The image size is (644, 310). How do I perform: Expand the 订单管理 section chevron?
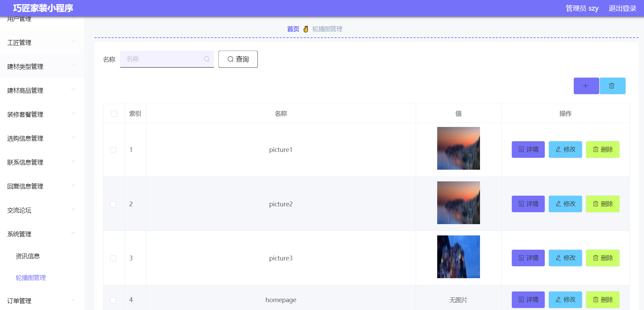click(73, 300)
